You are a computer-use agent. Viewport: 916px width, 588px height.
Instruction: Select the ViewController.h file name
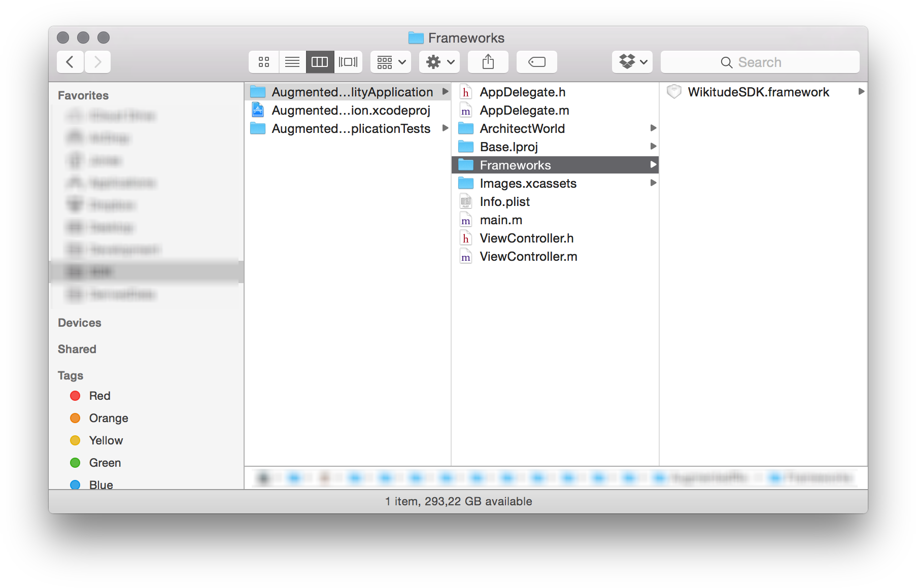(x=527, y=238)
